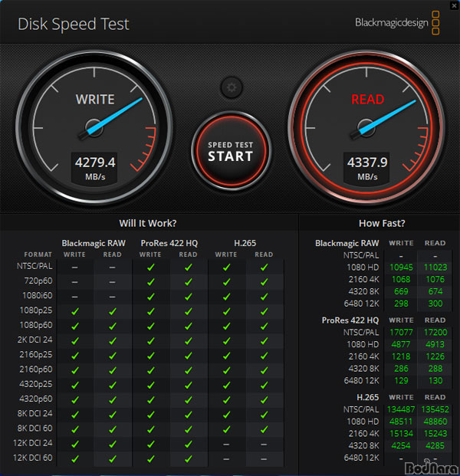Click ProRes NTSC/PAL write value 17077
This screenshot has height=476, width=460.
pyautogui.click(x=401, y=333)
